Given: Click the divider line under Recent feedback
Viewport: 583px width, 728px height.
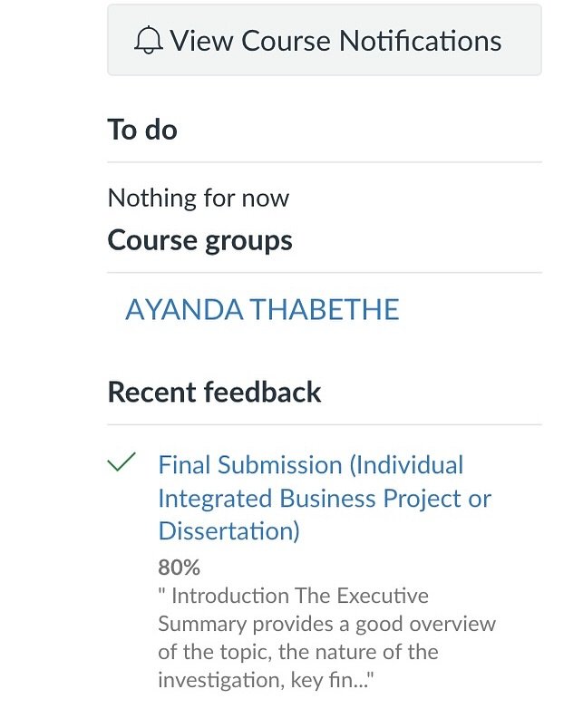Looking at the screenshot, I should [324, 424].
